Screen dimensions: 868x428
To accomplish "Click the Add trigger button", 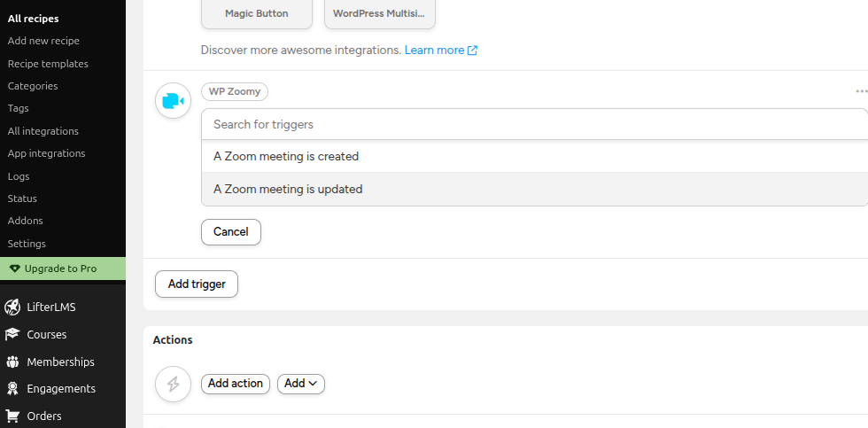I will [197, 284].
